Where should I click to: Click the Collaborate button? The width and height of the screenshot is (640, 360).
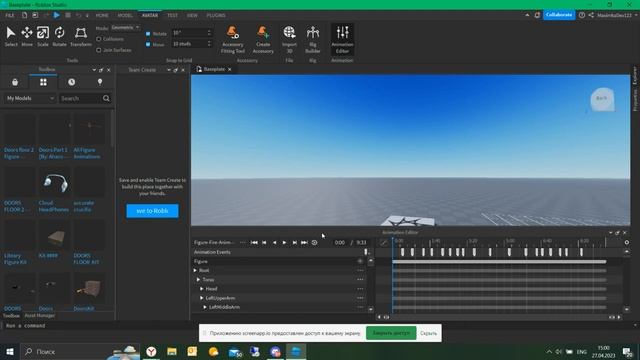pos(559,15)
